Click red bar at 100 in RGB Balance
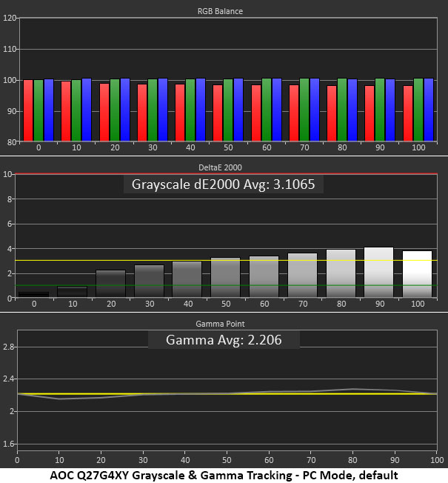This screenshot has width=448, height=483. [408, 113]
